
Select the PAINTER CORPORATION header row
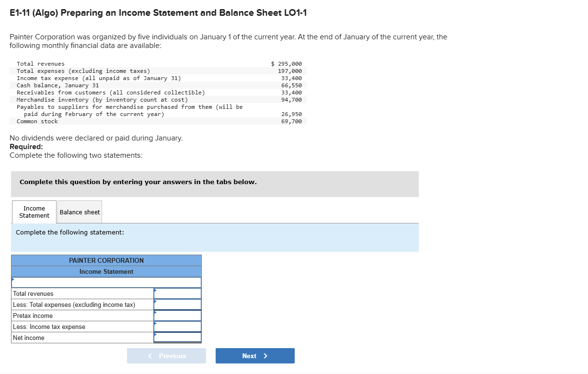105,260
